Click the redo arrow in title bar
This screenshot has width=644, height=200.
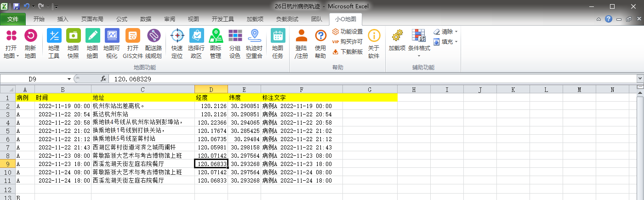[x=41, y=6]
